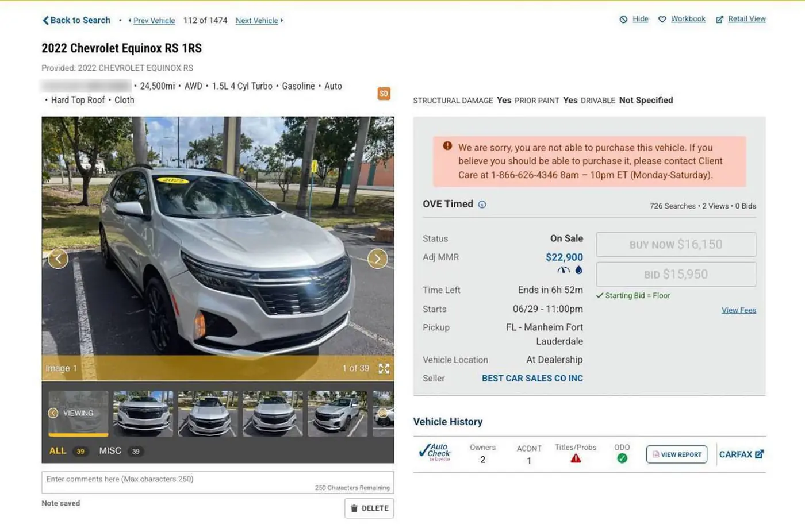This screenshot has width=805, height=532.
Task: Click the title "2022 Chevrolet Equinox RS 1RS"
Action: (121, 48)
